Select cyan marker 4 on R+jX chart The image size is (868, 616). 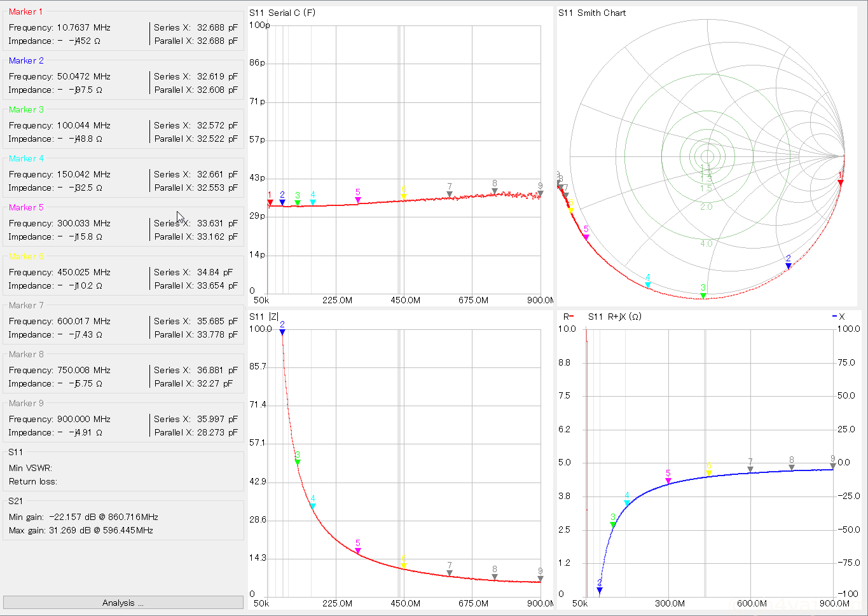coord(627,503)
